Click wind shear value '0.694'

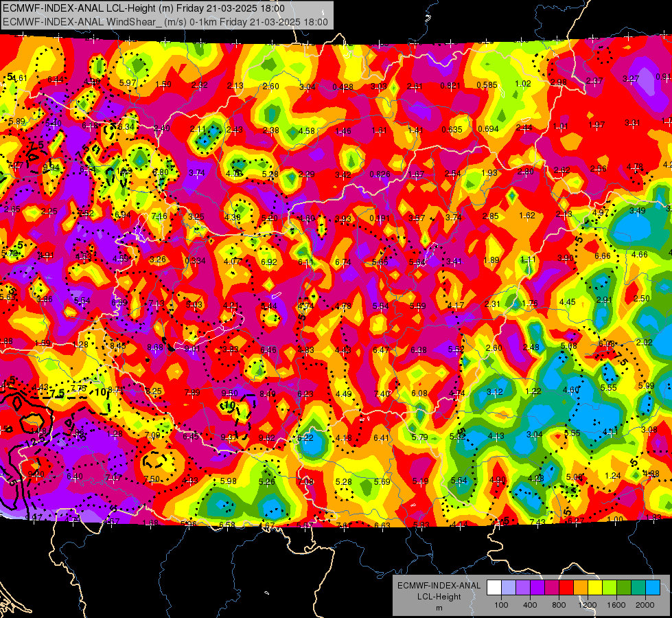tap(489, 128)
